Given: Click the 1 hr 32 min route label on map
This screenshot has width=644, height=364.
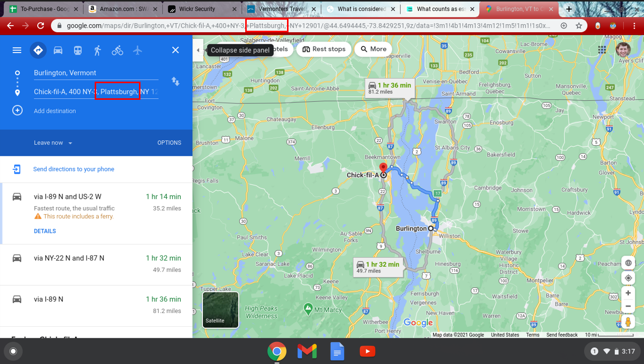Looking at the screenshot, I should pos(379,267).
